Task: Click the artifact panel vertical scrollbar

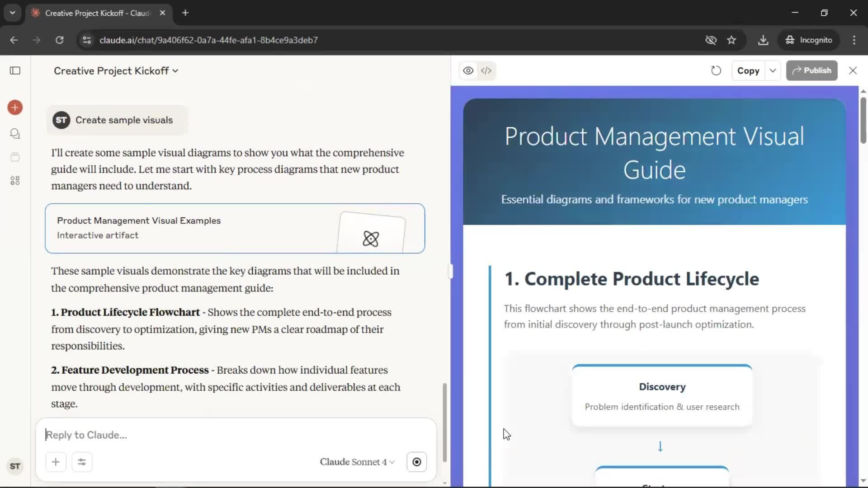Action: click(x=863, y=120)
